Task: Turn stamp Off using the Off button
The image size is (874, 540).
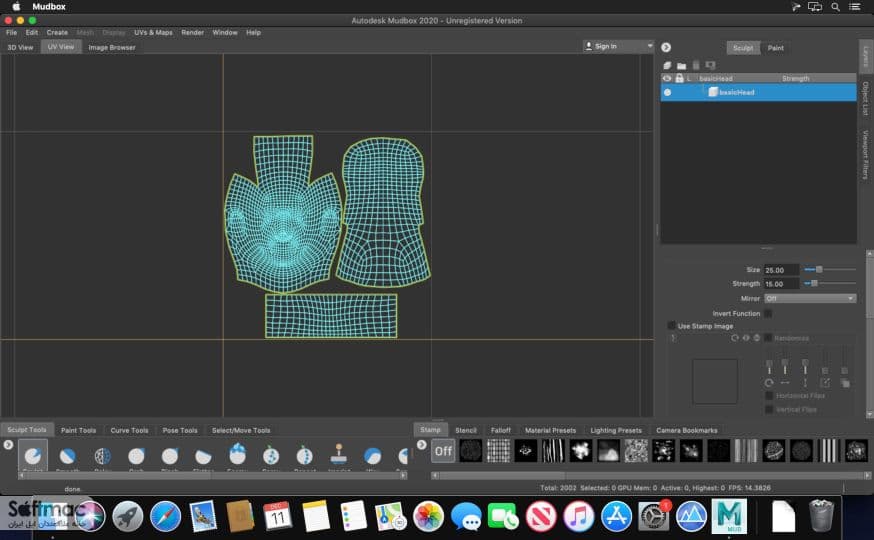Action: click(x=443, y=451)
